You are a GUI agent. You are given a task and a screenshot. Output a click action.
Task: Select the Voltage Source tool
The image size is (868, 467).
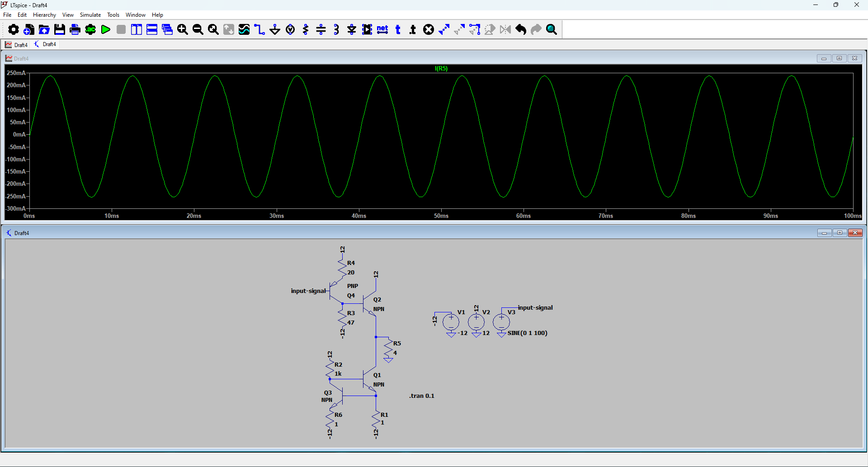pyautogui.click(x=290, y=30)
